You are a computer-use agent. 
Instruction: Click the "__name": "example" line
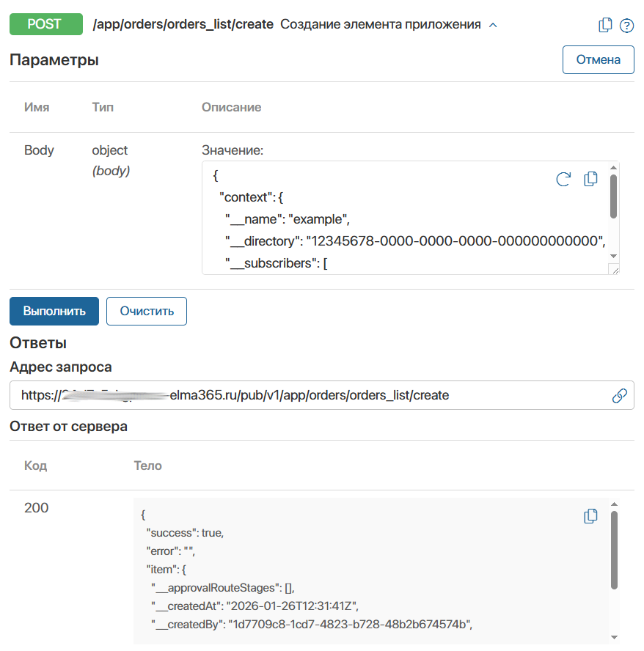(x=288, y=219)
